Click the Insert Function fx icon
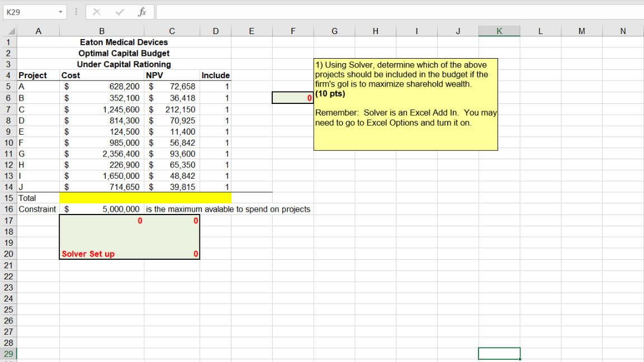 click(142, 12)
